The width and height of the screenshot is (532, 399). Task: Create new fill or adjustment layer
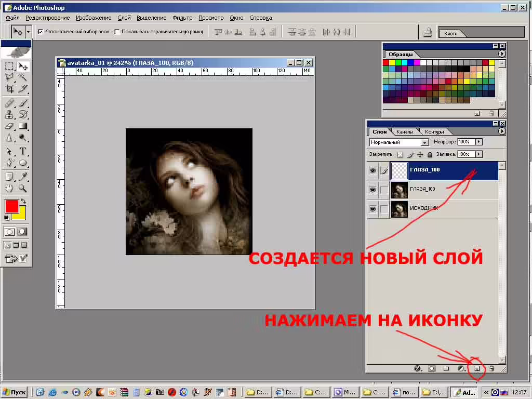(461, 368)
